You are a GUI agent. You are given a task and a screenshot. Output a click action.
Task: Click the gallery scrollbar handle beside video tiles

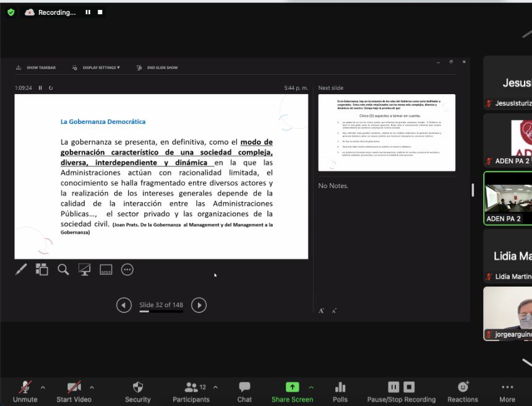pyautogui.click(x=473, y=190)
